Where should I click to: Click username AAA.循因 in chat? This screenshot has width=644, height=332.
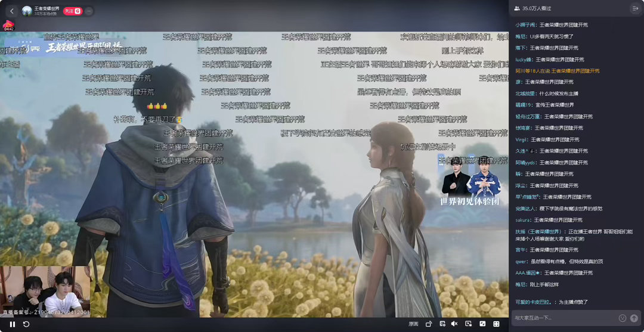pos(527,272)
